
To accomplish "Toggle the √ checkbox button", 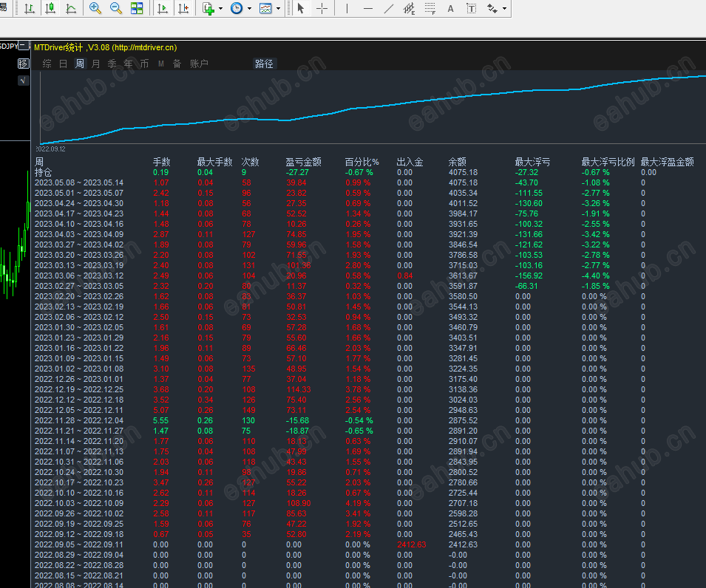I will 23,81.
